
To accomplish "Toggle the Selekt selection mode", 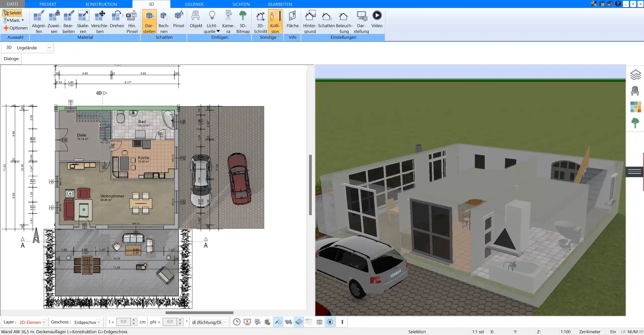I will click(12, 13).
